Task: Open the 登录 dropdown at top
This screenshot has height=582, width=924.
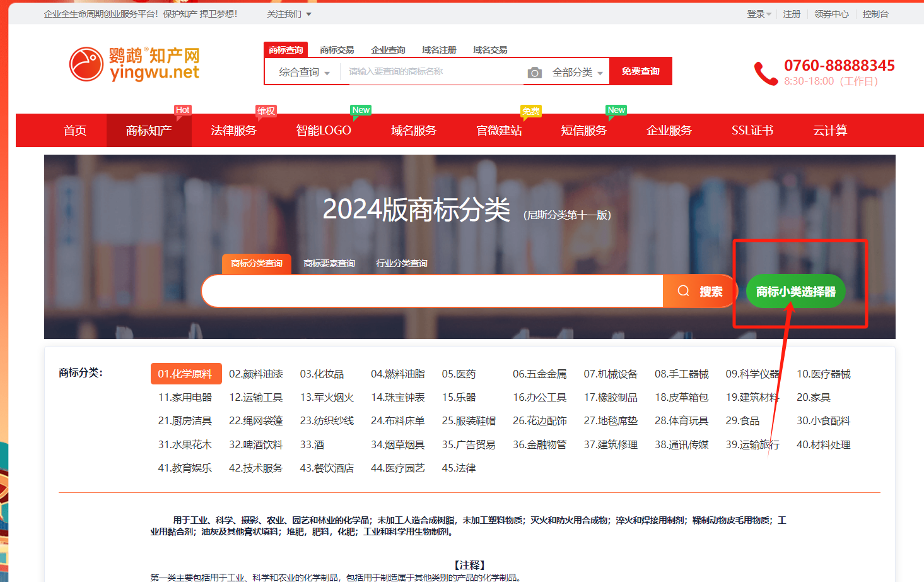Action: click(759, 14)
